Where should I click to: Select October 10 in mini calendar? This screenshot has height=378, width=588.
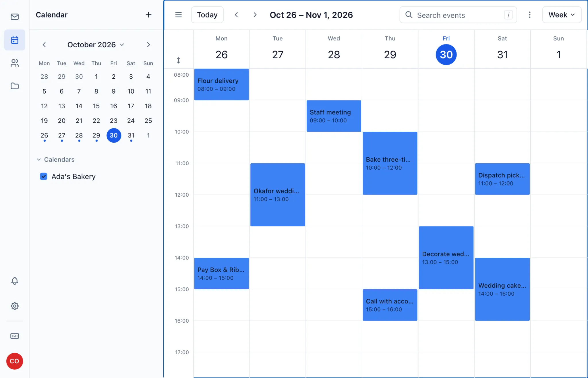point(131,91)
